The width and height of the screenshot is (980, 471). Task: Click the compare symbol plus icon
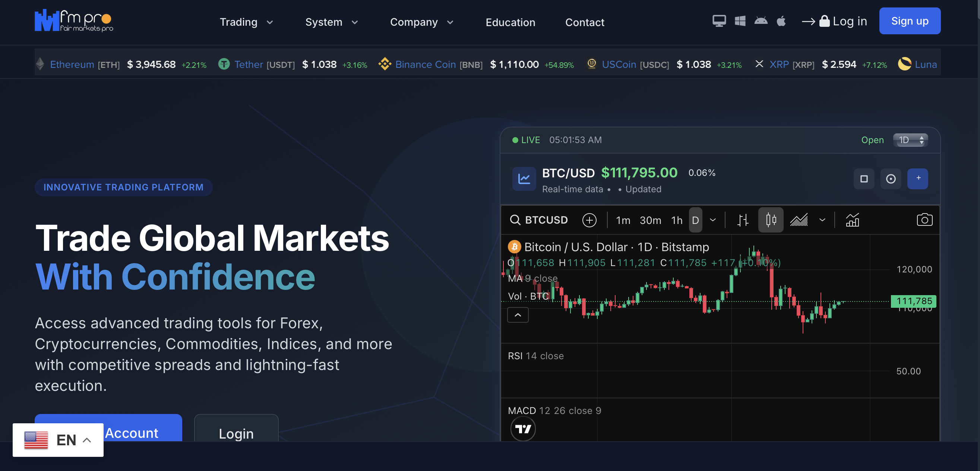click(x=589, y=220)
